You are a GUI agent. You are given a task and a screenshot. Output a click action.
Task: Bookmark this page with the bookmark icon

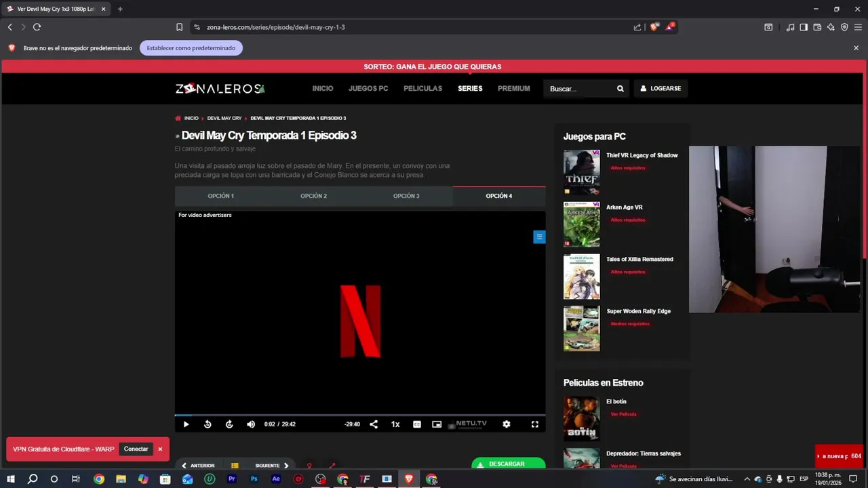179,27
